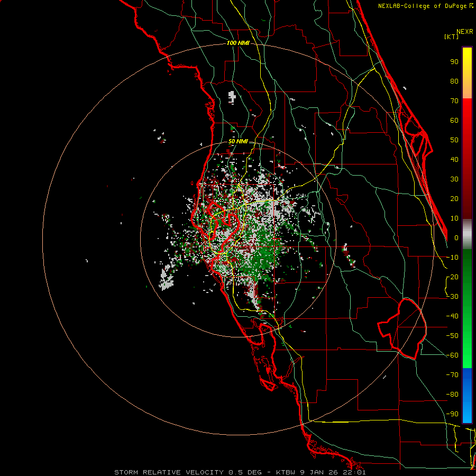
Task: Click the positive 40 scale value
Action: click(454, 159)
